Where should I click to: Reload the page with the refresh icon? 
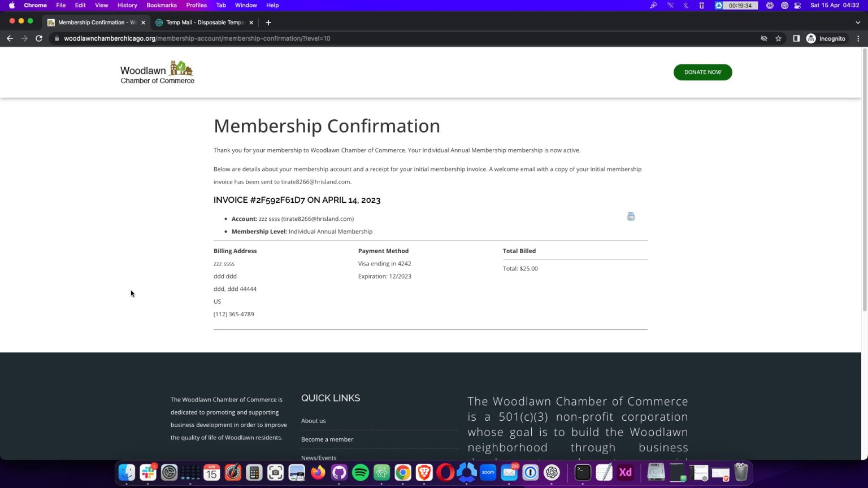(x=39, y=38)
